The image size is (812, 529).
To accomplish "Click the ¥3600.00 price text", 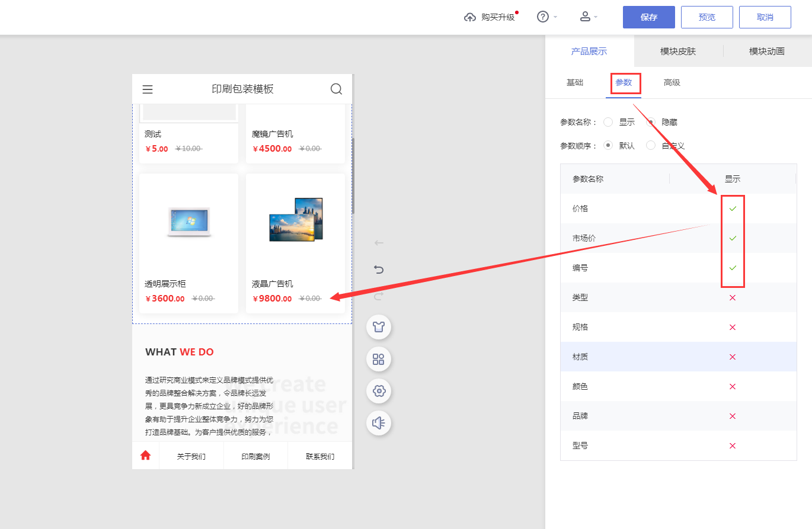I will [x=165, y=299].
